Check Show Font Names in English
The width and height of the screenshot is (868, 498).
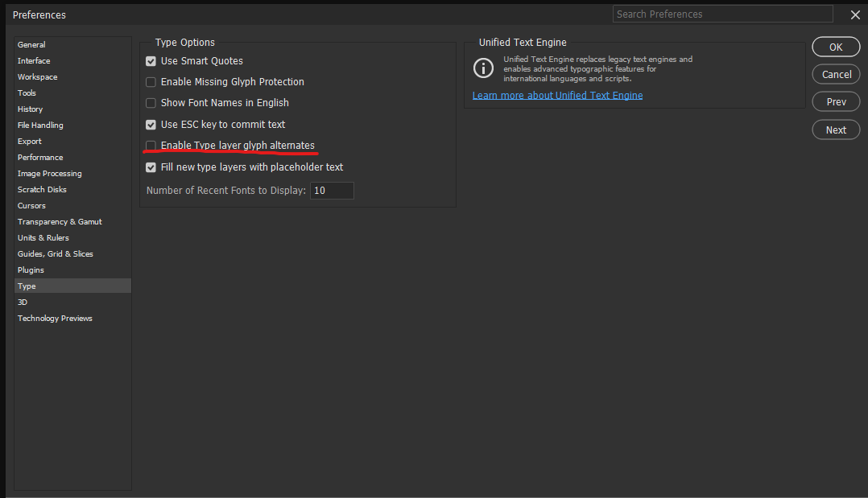[151, 103]
